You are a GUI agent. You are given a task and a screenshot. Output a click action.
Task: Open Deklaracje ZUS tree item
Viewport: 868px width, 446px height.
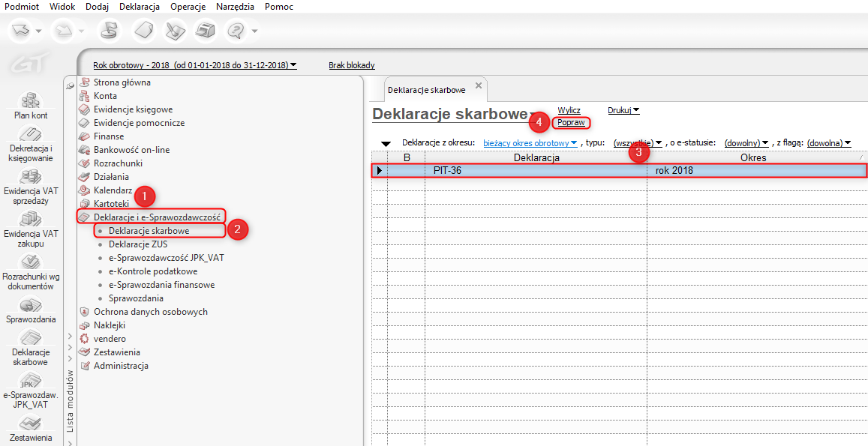(138, 244)
